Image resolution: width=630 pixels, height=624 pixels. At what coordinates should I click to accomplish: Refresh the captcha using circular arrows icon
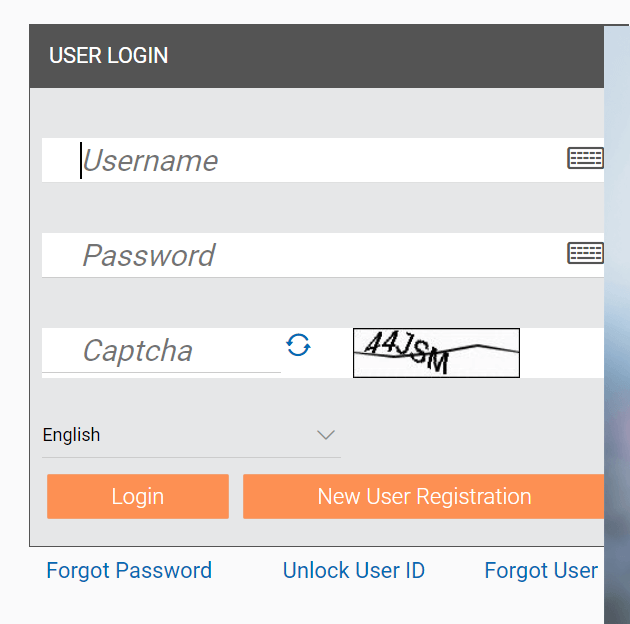pyautogui.click(x=298, y=345)
